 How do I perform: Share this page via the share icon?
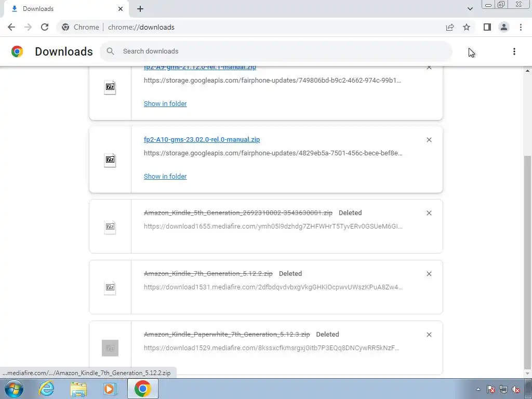(450, 27)
